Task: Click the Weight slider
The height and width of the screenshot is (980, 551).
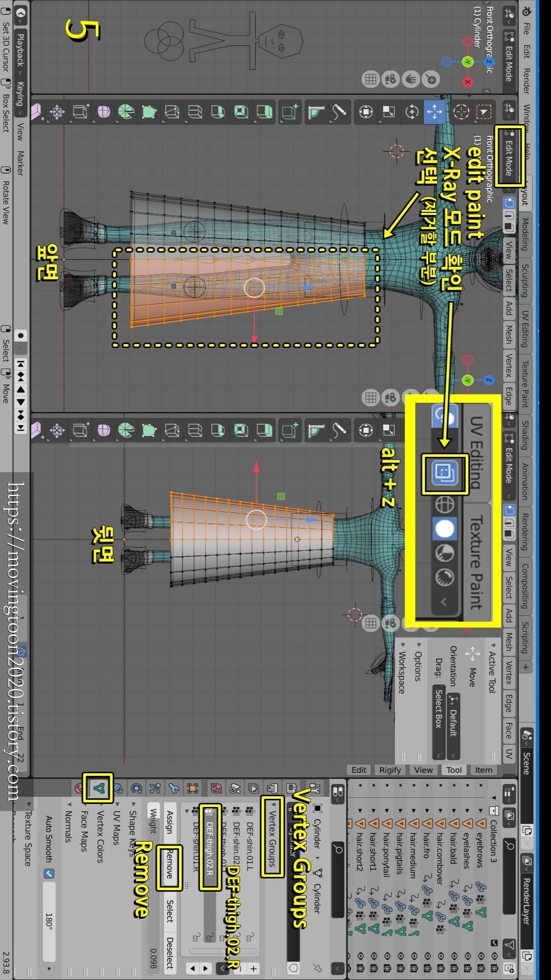Action: pyautogui.click(x=154, y=887)
